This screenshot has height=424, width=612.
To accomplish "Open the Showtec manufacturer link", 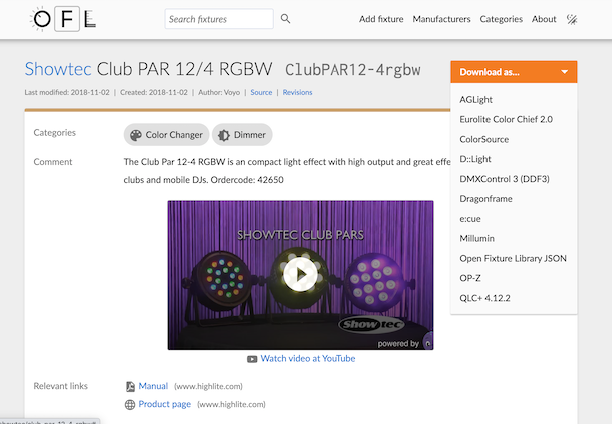I will click(58, 69).
